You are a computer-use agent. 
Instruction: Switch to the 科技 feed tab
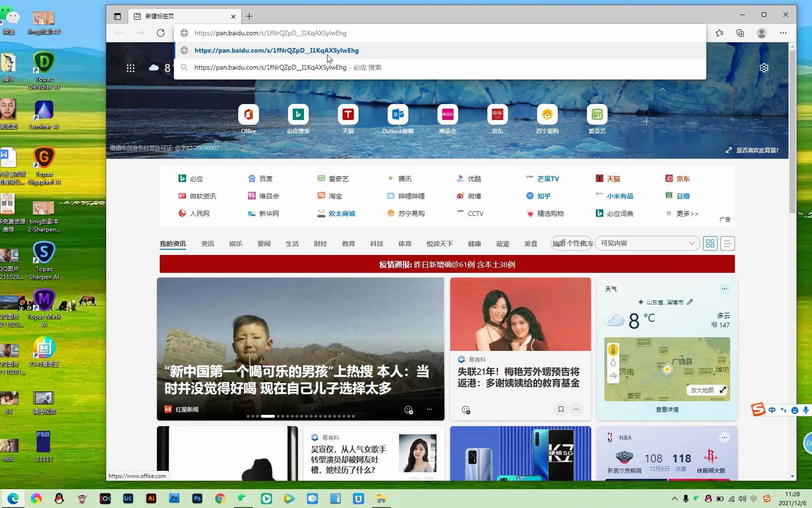[x=376, y=244]
